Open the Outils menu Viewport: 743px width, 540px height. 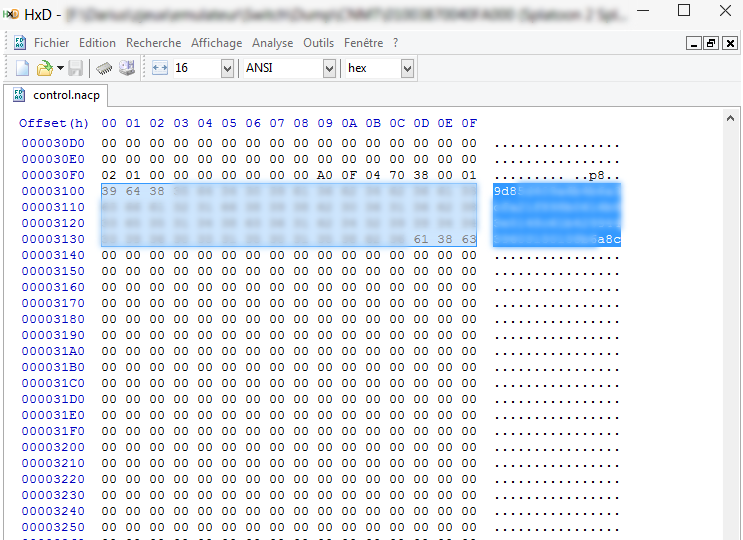(318, 43)
